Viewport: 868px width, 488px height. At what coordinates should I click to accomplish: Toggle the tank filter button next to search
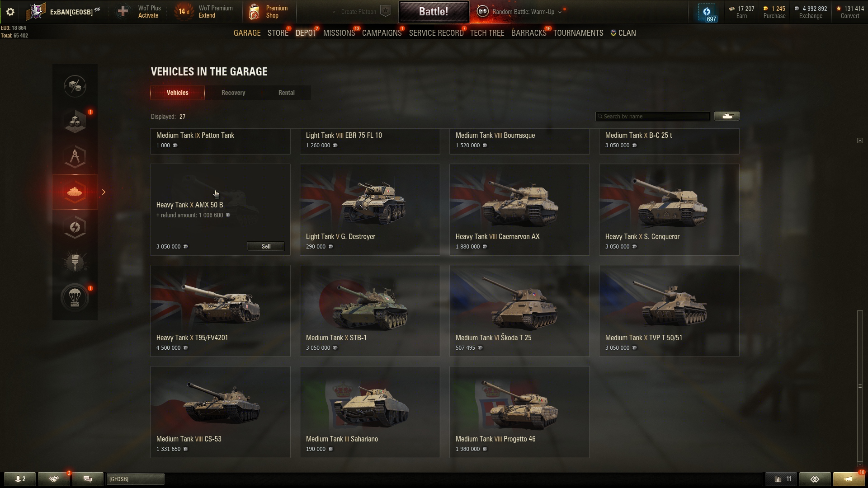(x=727, y=116)
